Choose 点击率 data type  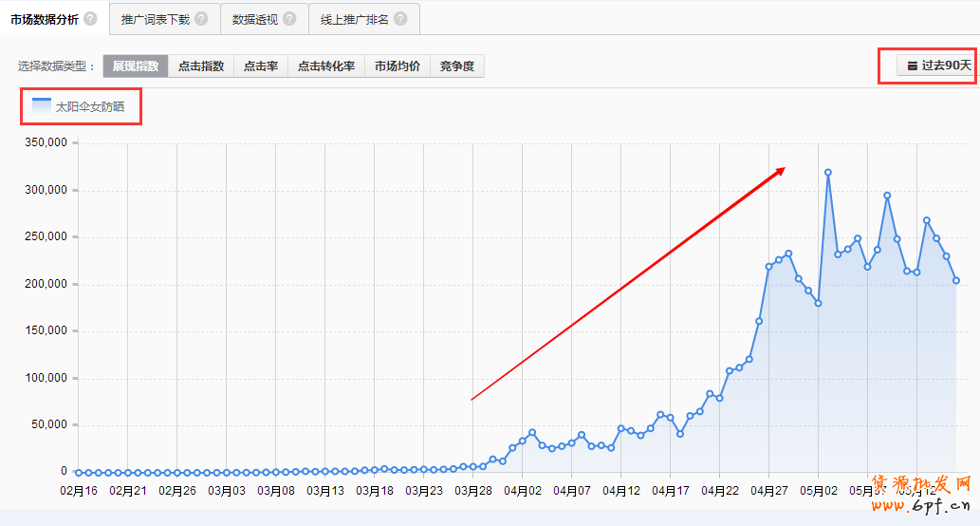click(x=261, y=66)
